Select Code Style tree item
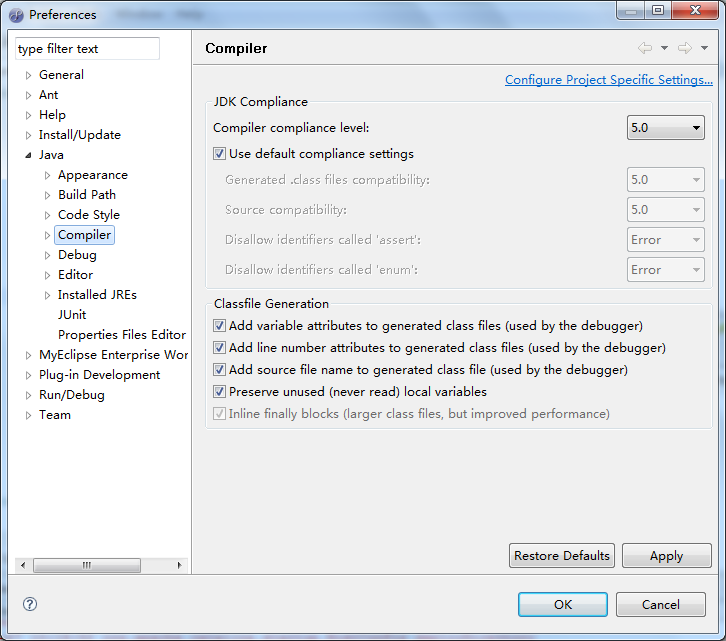The height and width of the screenshot is (641, 726). click(89, 215)
